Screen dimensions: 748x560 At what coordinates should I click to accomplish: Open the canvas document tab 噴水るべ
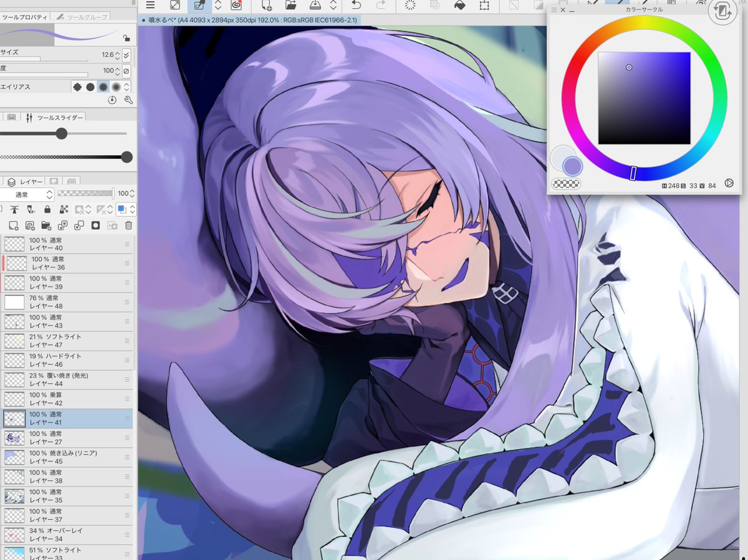click(x=249, y=21)
